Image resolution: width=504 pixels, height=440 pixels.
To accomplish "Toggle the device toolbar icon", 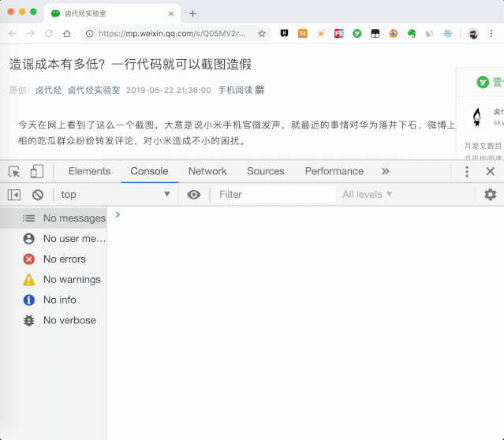I will click(36, 171).
